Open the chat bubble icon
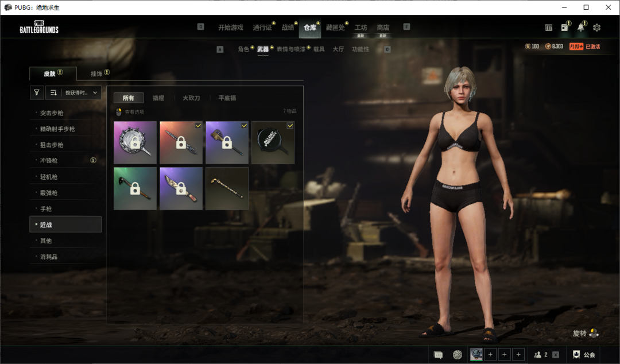 (438, 355)
